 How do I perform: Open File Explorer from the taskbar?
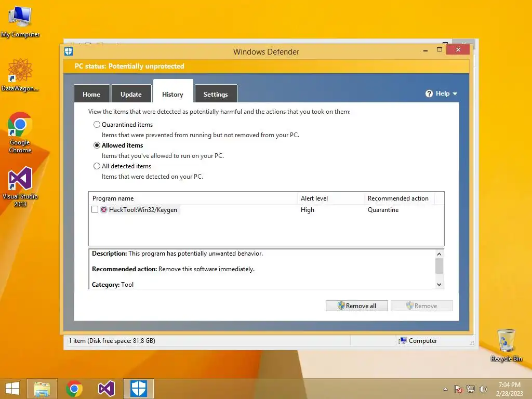tap(42, 389)
